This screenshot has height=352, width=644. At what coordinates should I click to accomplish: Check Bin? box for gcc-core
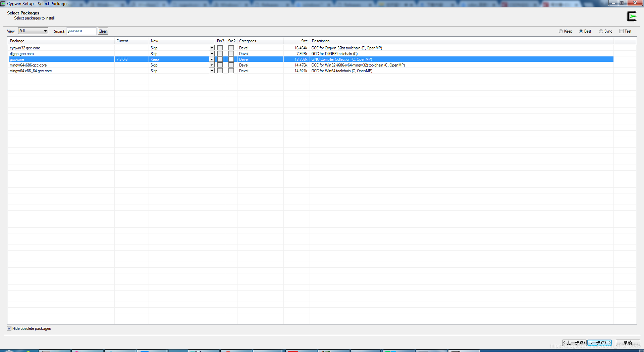pos(220,59)
